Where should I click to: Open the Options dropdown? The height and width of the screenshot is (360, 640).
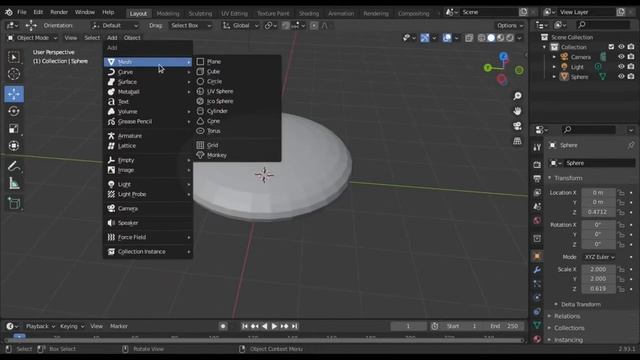coord(510,26)
